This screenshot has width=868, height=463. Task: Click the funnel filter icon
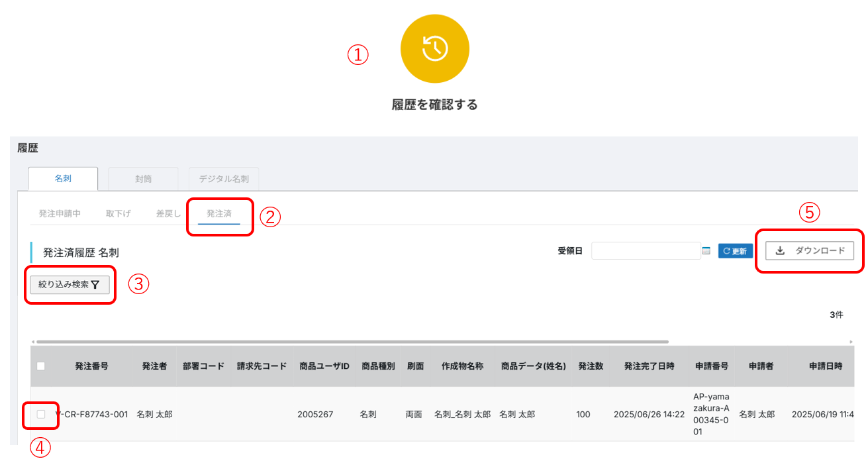(x=95, y=285)
